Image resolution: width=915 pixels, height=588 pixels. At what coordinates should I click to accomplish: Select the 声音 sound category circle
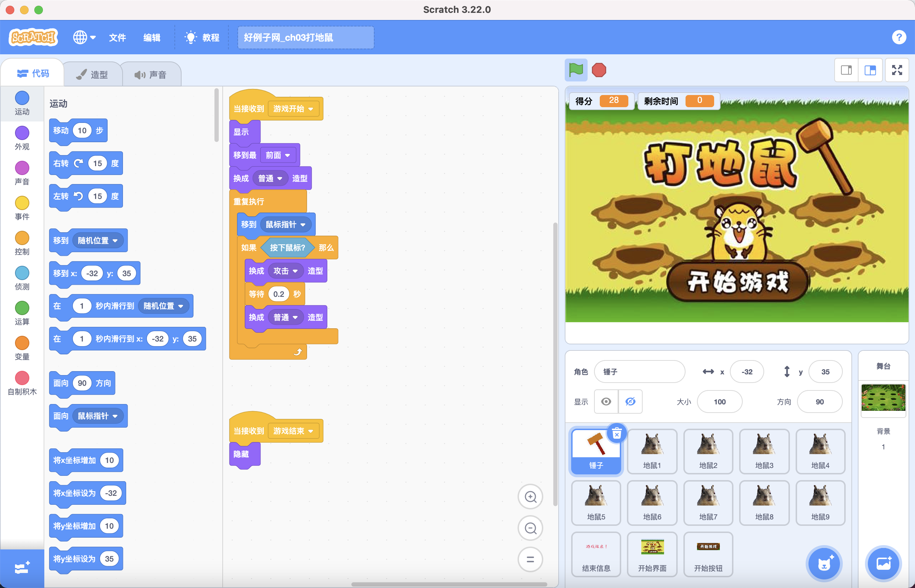pyautogui.click(x=22, y=168)
